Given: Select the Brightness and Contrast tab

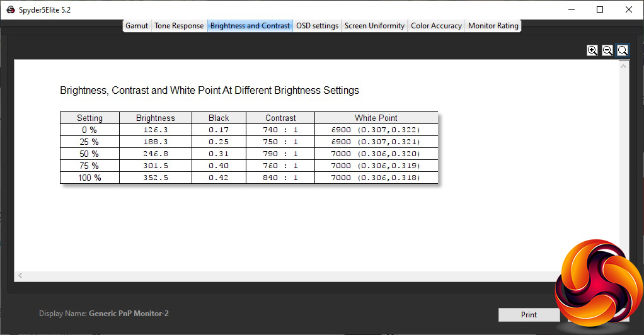Looking at the screenshot, I should click(x=250, y=26).
